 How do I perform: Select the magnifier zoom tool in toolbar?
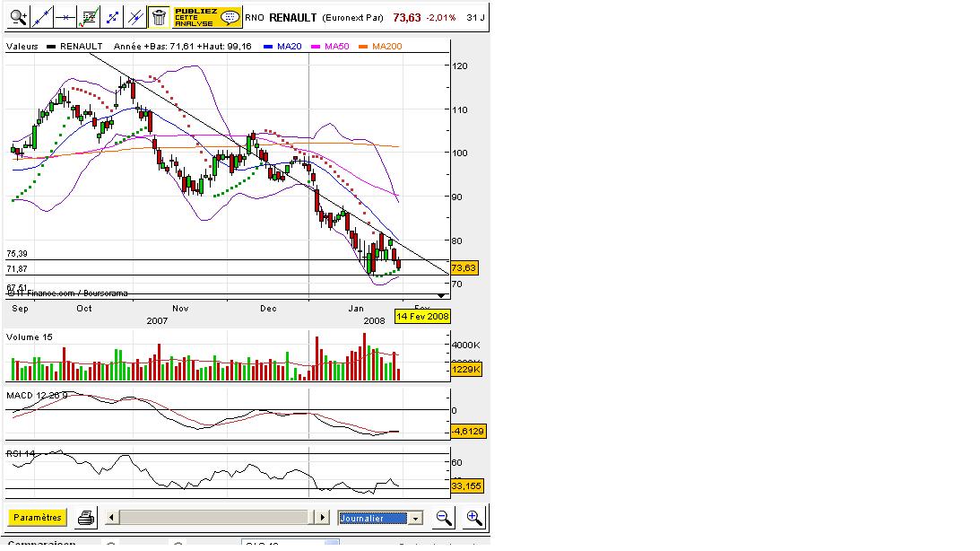coord(18,18)
